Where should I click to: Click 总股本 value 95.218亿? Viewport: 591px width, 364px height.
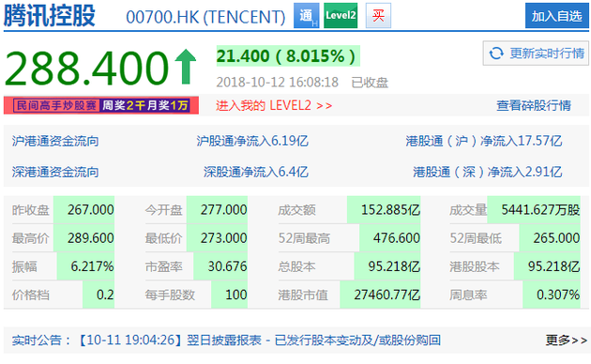[394, 266]
